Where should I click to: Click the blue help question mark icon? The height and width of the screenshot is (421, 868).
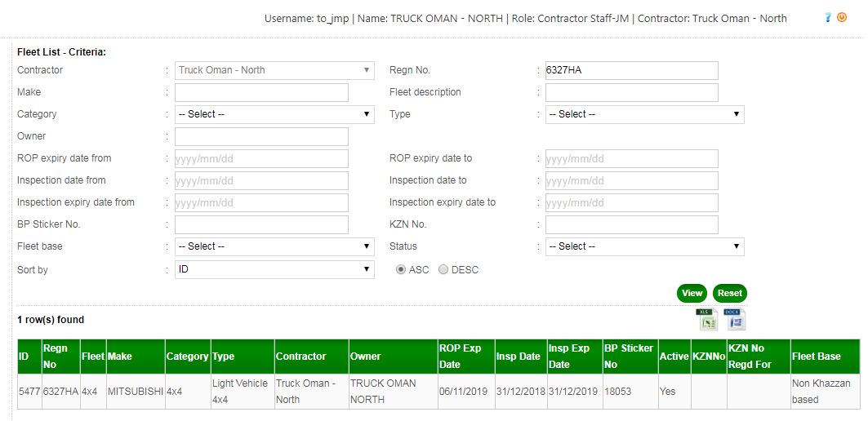(828, 17)
